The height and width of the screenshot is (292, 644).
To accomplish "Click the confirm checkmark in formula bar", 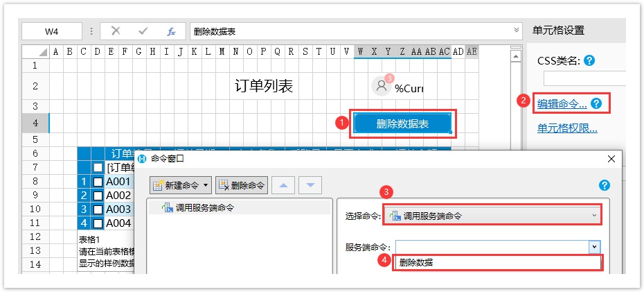I will tap(143, 31).
